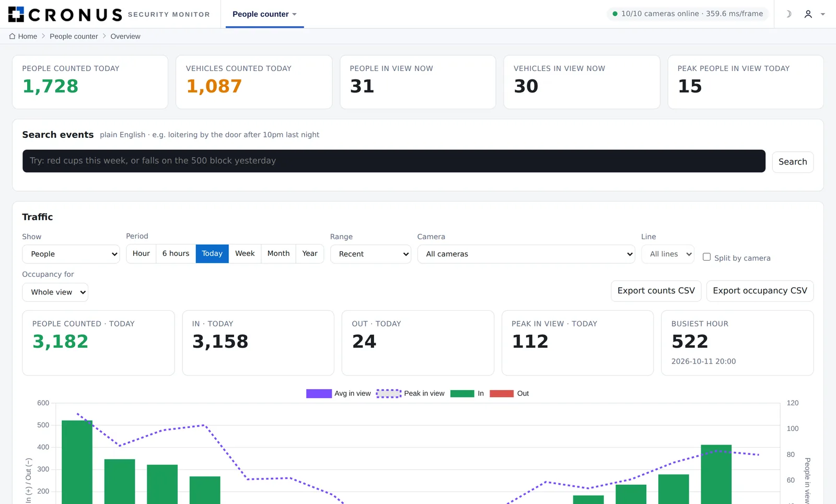The width and height of the screenshot is (836, 504).
Task: Open Occupancy for Whole view dropdown
Action: point(55,292)
